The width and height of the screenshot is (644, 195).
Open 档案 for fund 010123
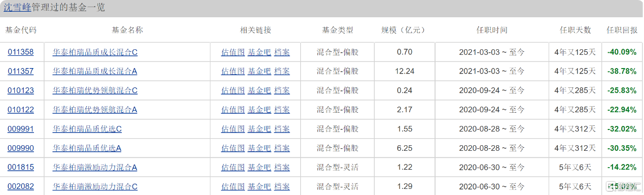tap(282, 90)
